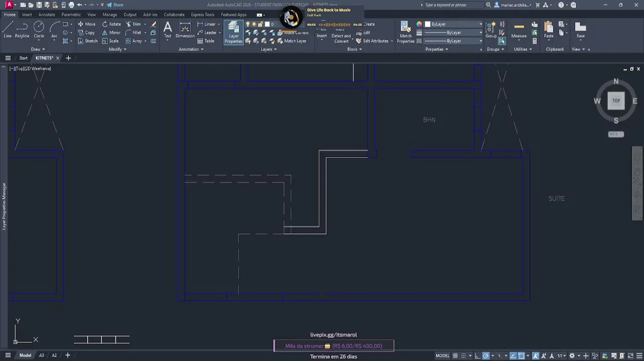
Task: Expand the Groups panel dropdown
Action: (495, 49)
